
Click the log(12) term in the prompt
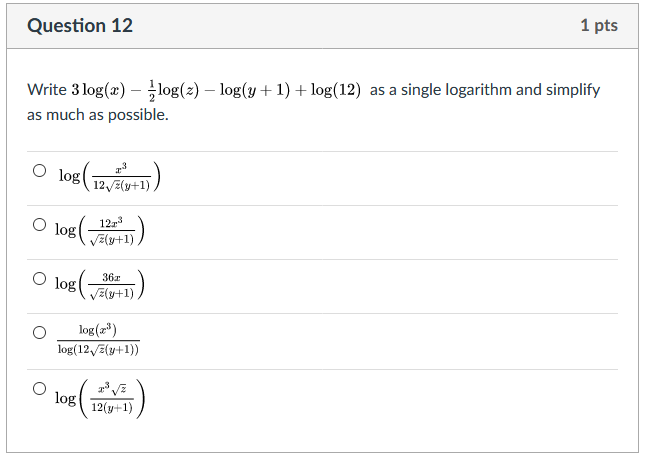(335, 90)
